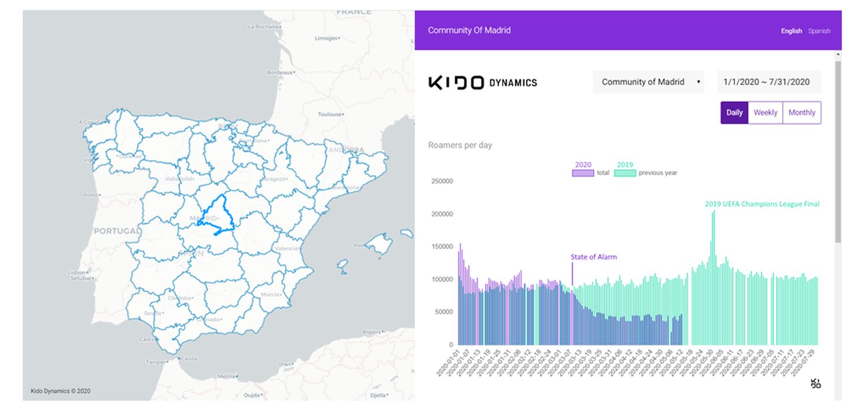Click the Kido Dynamics logo
The image size is (868, 415).
click(x=482, y=83)
